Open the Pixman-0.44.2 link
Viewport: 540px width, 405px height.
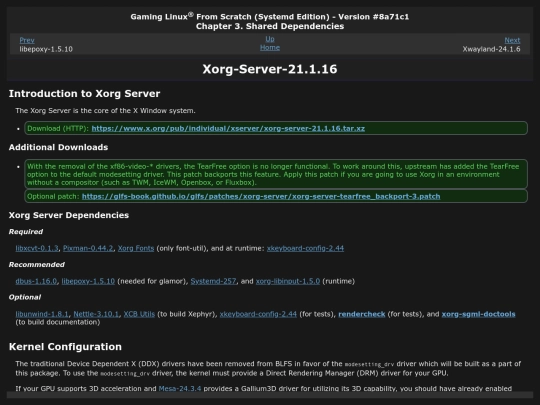[x=88, y=248]
